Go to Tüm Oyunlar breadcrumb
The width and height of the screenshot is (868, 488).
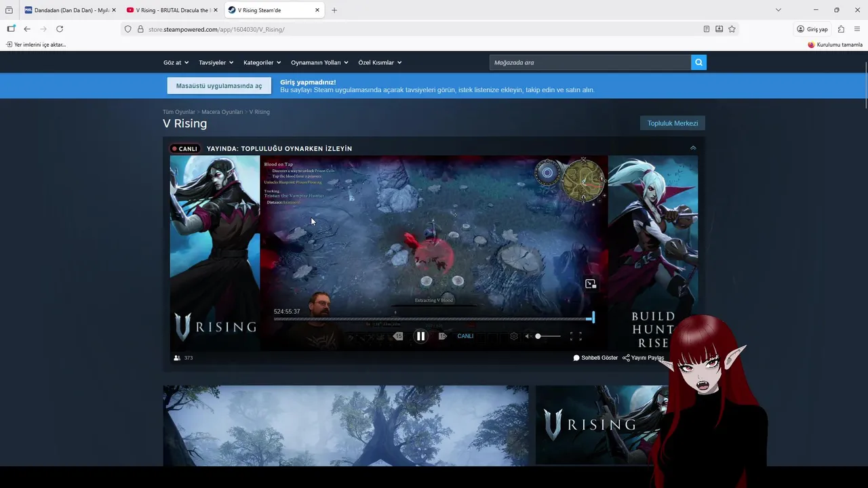point(178,112)
